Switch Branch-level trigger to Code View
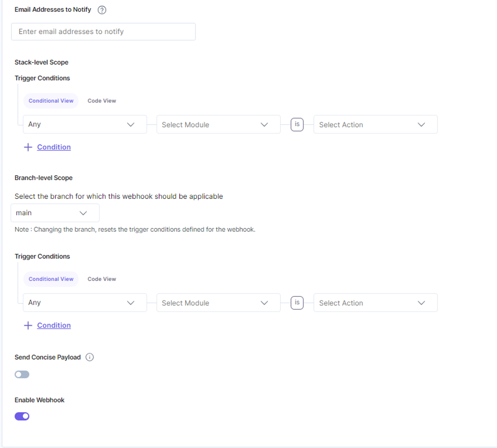The height and width of the screenshot is (448, 497). [102, 279]
